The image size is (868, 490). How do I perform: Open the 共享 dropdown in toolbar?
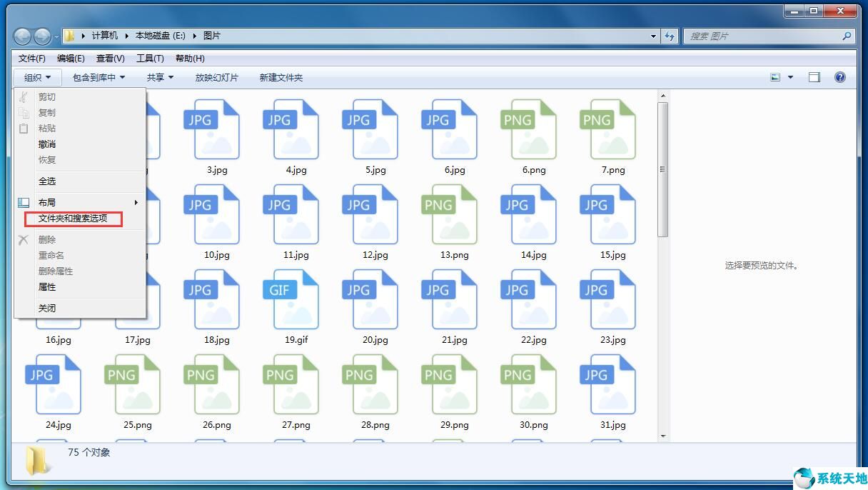[x=160, y=77]
